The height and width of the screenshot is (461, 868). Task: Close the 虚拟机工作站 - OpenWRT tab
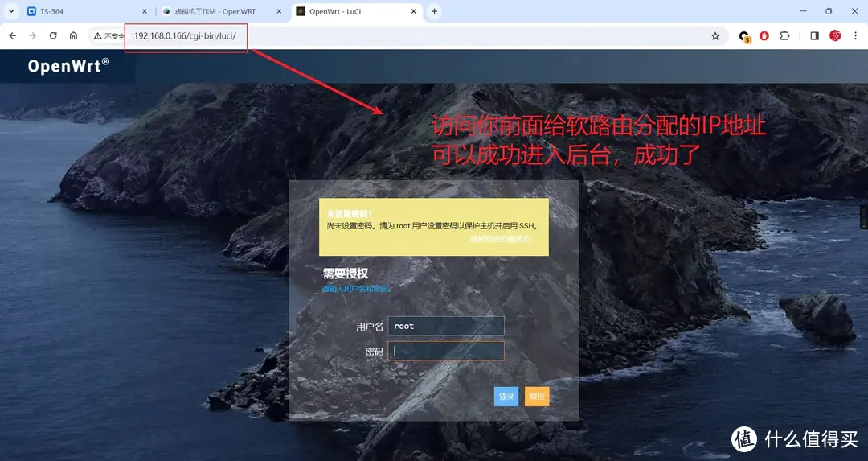click(x=279, y=11)
